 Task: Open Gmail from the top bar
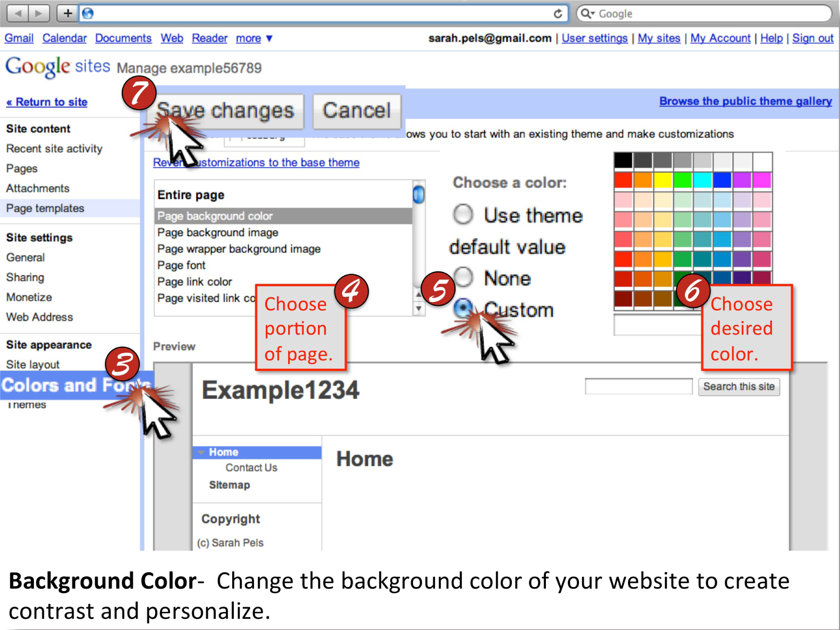coord(19,38)
